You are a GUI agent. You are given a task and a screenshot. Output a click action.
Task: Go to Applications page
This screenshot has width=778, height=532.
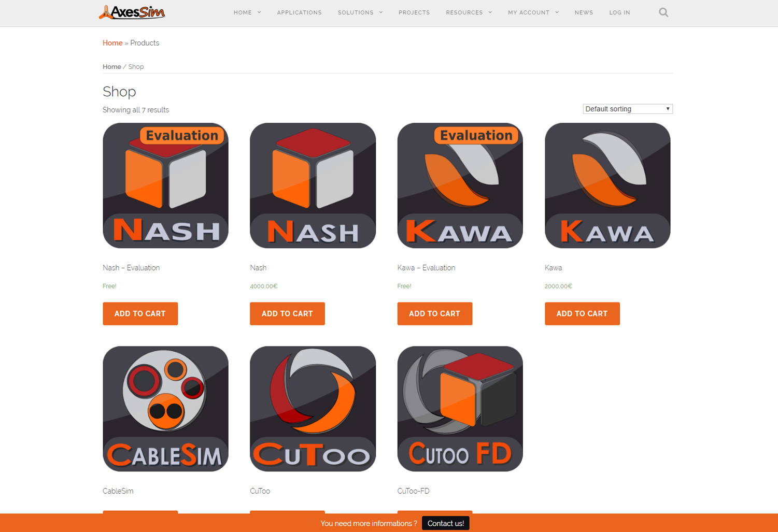point(299,12)
